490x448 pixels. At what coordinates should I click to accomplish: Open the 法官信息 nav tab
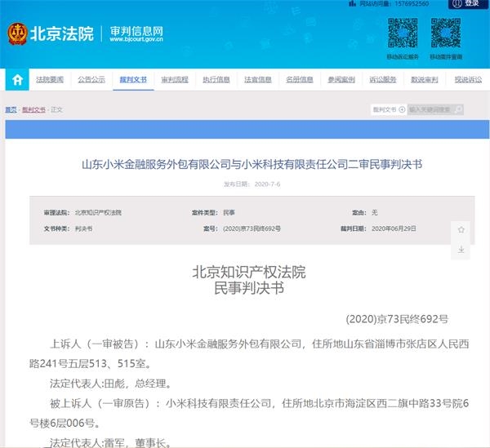[x=258, y=80]
